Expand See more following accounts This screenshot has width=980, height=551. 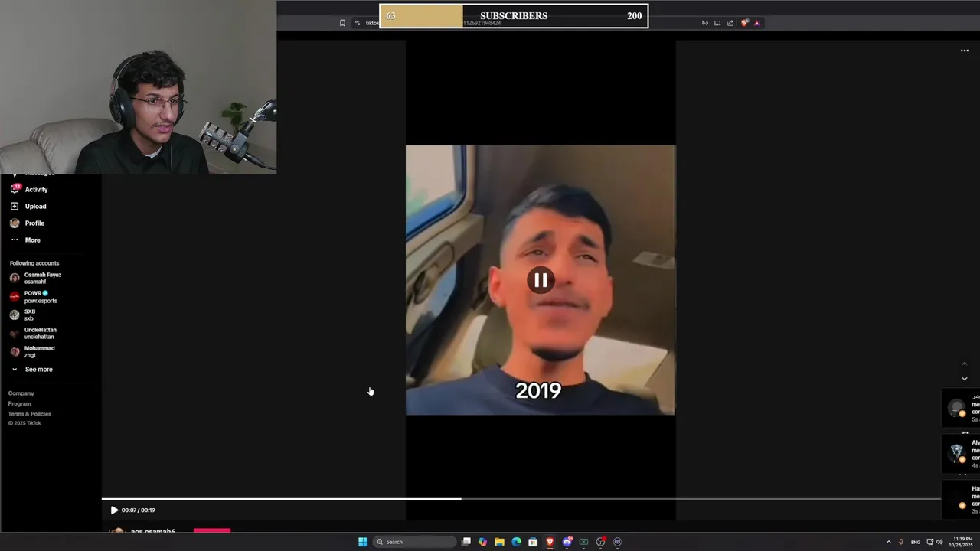31,370
